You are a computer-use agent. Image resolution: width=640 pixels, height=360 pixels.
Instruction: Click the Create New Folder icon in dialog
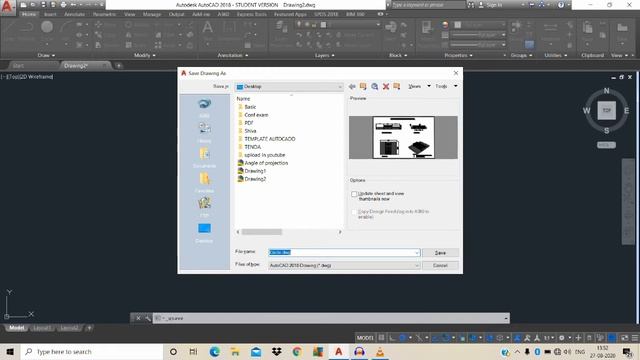397,87
